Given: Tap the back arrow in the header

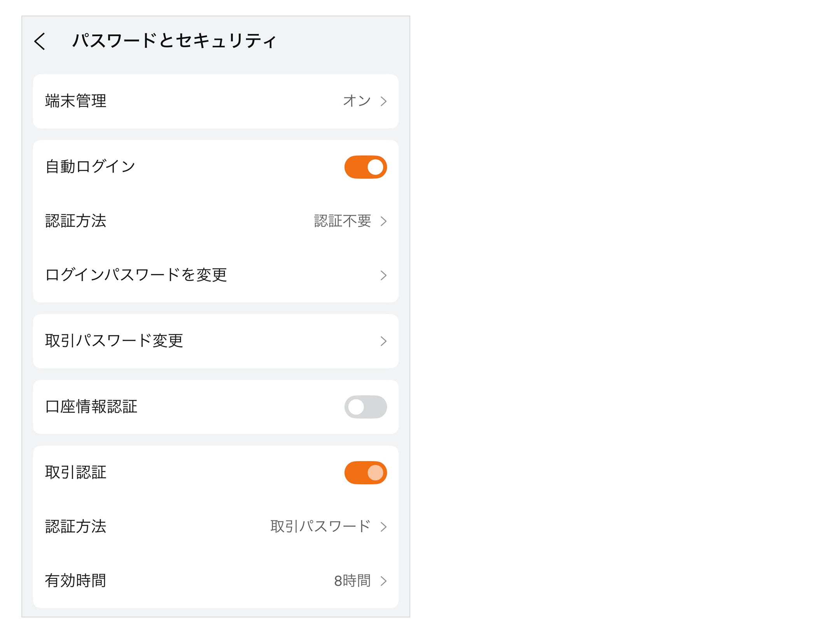Looking at the screenshot, I should coord(40,41).
